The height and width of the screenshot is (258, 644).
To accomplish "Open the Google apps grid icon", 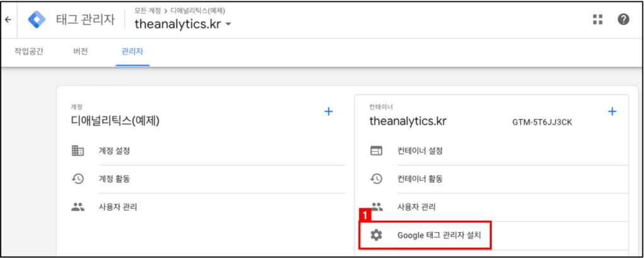I will click(x=597, y=20).
